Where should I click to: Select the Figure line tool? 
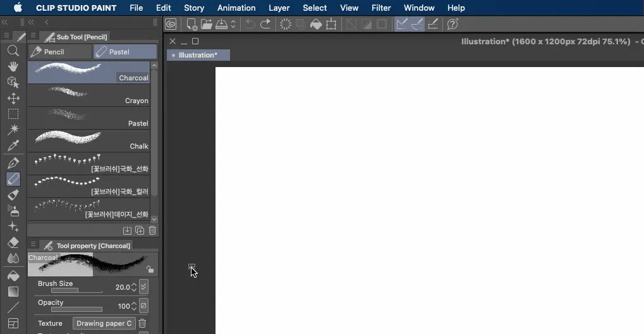click(13, 307)
